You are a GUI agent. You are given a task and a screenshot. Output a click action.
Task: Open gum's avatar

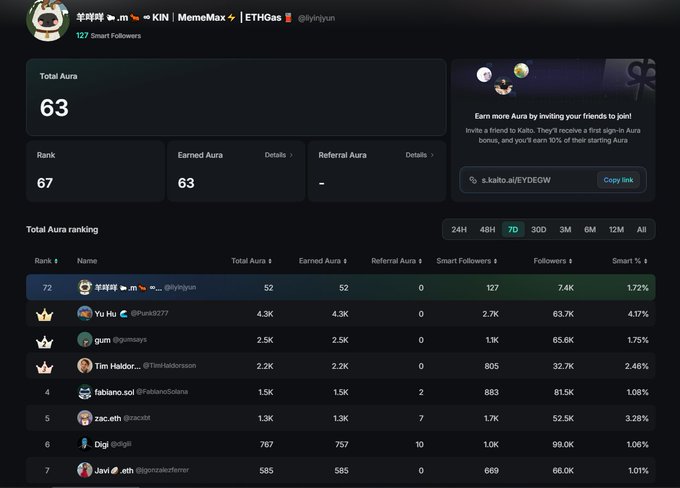[x=85, y=340]
